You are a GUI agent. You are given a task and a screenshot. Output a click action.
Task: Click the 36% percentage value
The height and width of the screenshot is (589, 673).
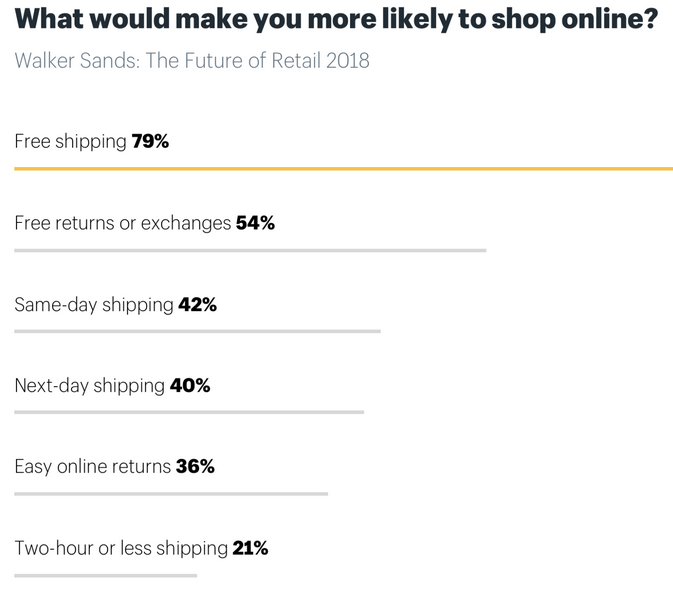pyautogui.click(x=195, y=466)
